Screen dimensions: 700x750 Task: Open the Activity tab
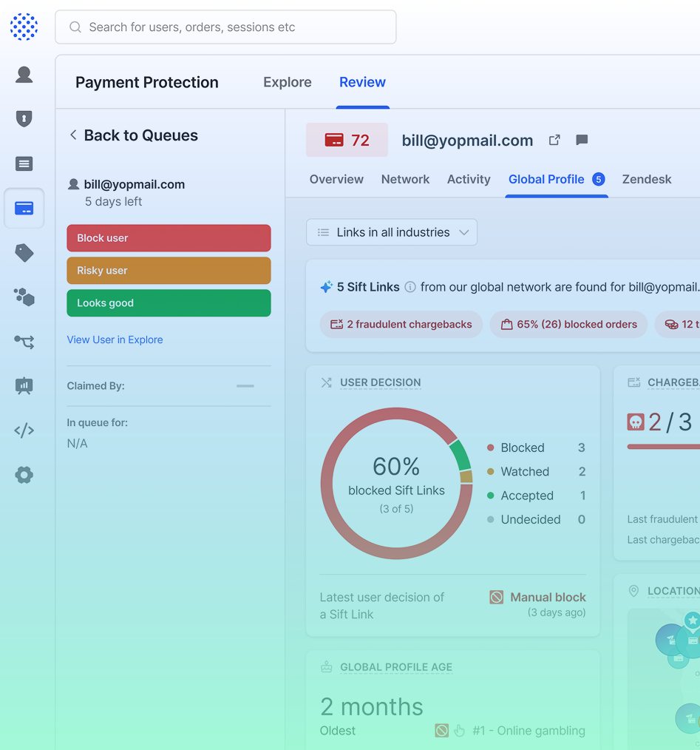469,180
